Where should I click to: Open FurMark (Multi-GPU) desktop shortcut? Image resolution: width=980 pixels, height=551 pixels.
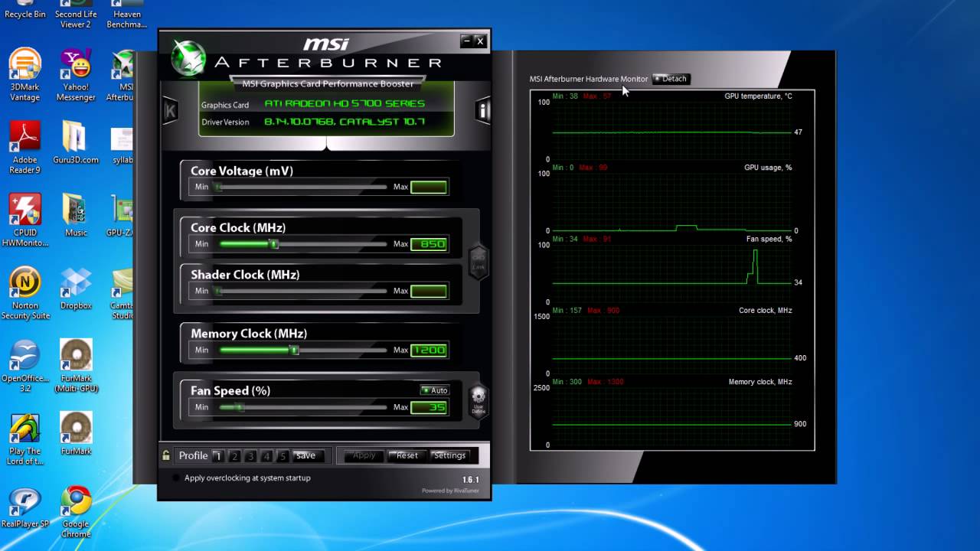tap(76, 366)
